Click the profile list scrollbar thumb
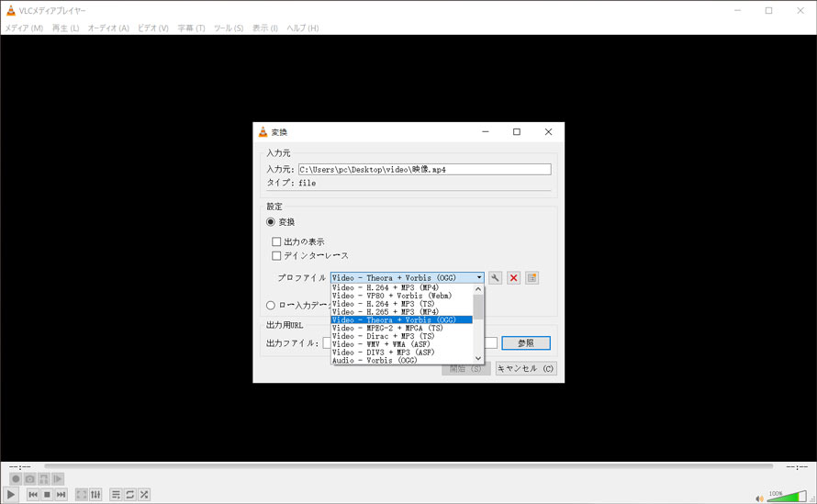 478,307
